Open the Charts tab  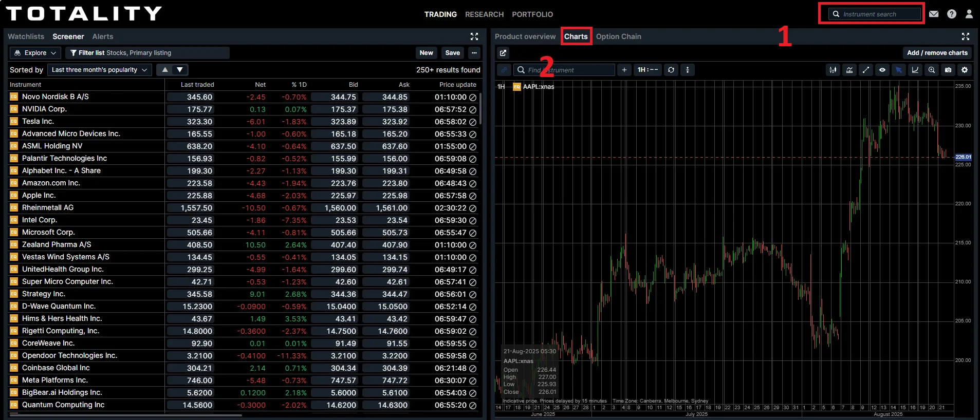[x=576, y=36]
